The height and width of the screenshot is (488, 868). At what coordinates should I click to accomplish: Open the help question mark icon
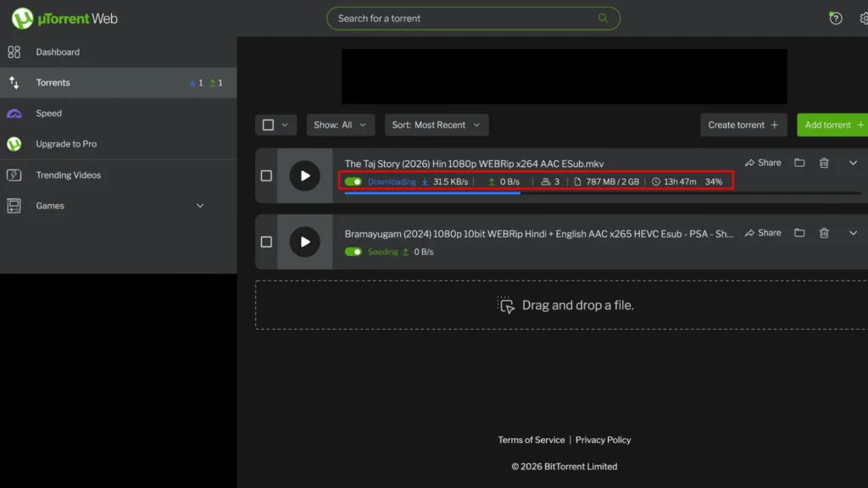835,19
